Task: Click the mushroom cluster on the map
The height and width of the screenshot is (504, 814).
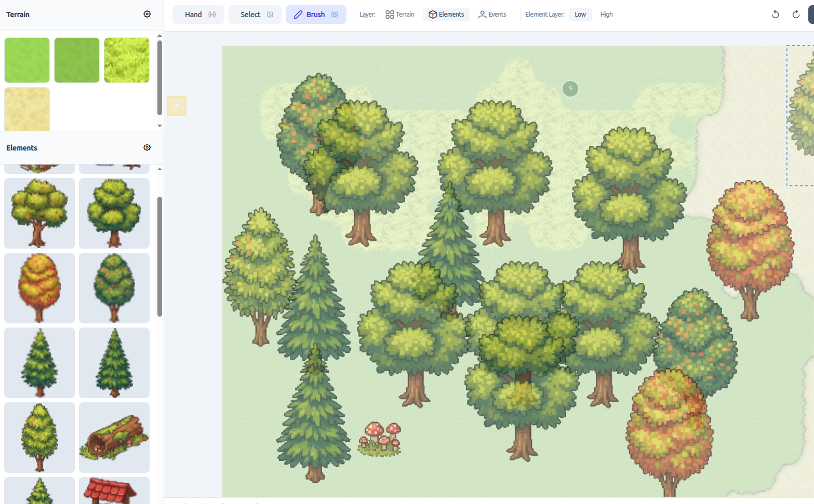Action: pyautogui.click(x=380, y=439)
